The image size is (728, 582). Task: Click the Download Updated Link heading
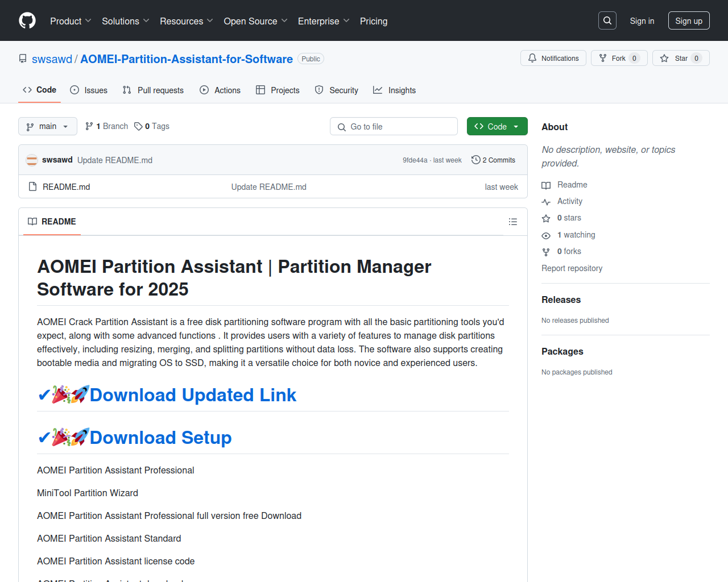193,395
